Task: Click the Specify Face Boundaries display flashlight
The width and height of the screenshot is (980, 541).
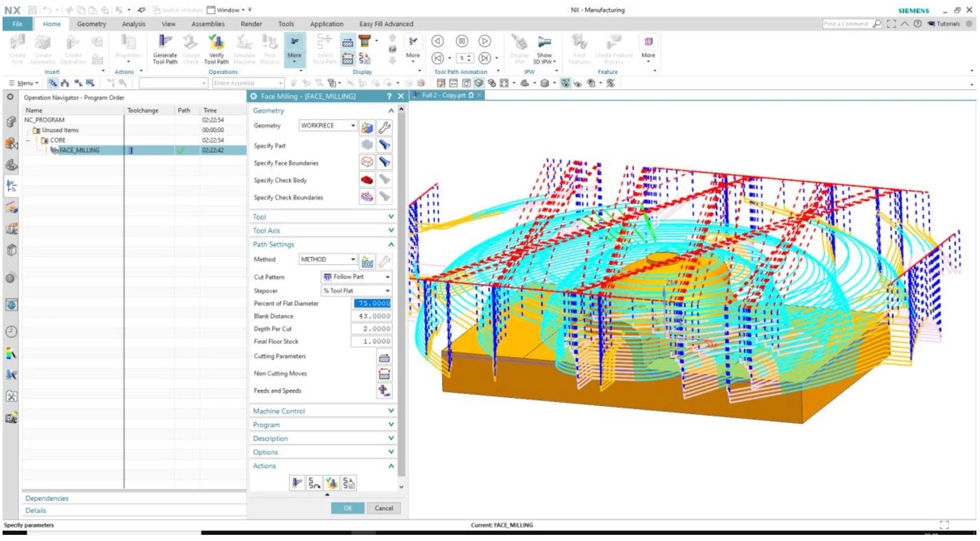Action: (384, 162)
